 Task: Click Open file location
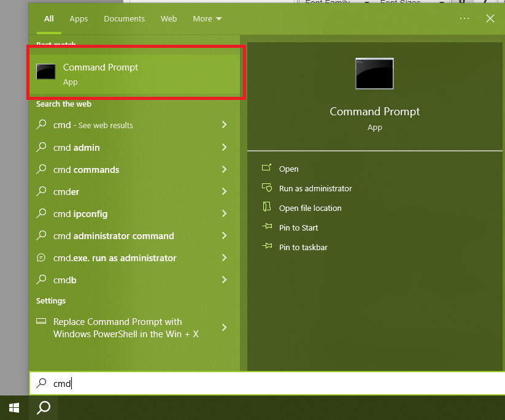coord(310,208)
